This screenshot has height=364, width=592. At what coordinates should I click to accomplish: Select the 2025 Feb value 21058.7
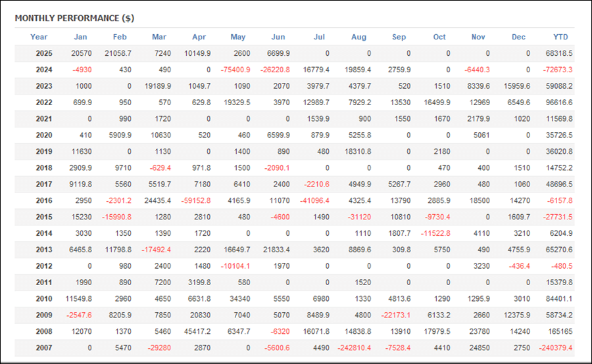coord(118,53)
